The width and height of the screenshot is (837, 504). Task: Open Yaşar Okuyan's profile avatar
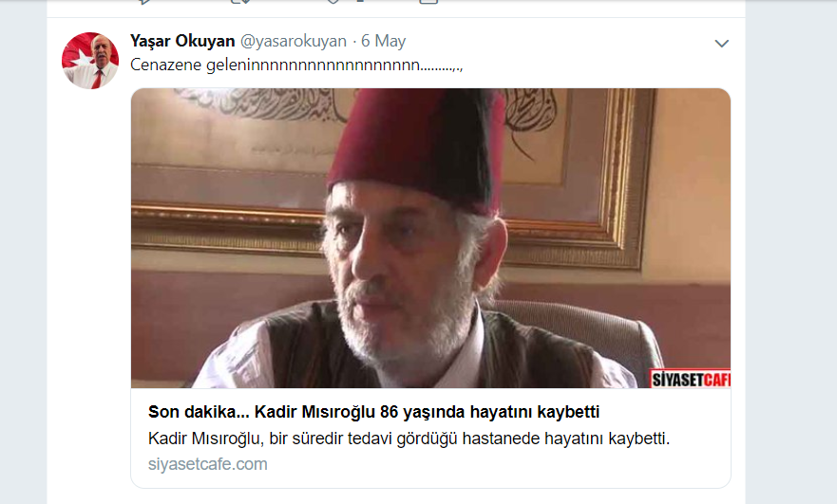(90, 60)
